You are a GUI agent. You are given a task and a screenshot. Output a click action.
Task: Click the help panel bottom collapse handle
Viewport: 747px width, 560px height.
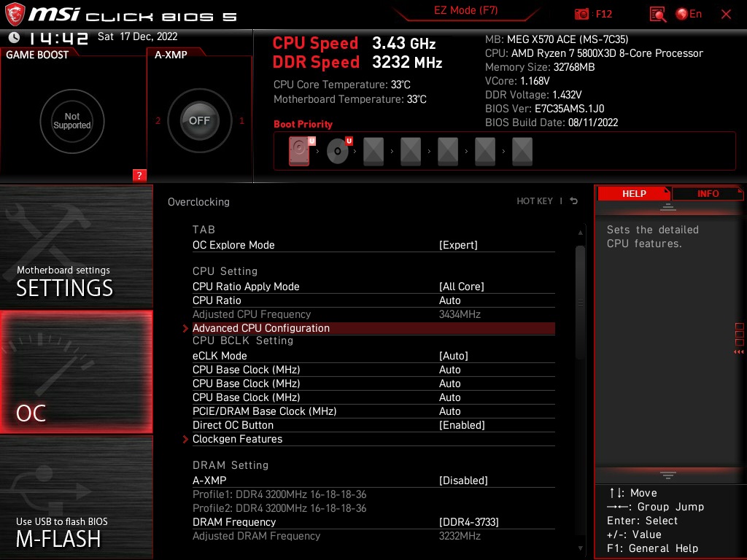[668, 475]
